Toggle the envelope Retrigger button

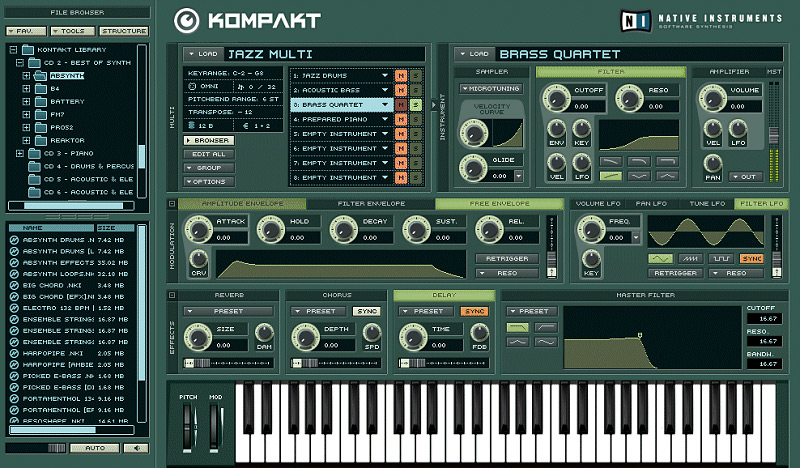point(507,259)
